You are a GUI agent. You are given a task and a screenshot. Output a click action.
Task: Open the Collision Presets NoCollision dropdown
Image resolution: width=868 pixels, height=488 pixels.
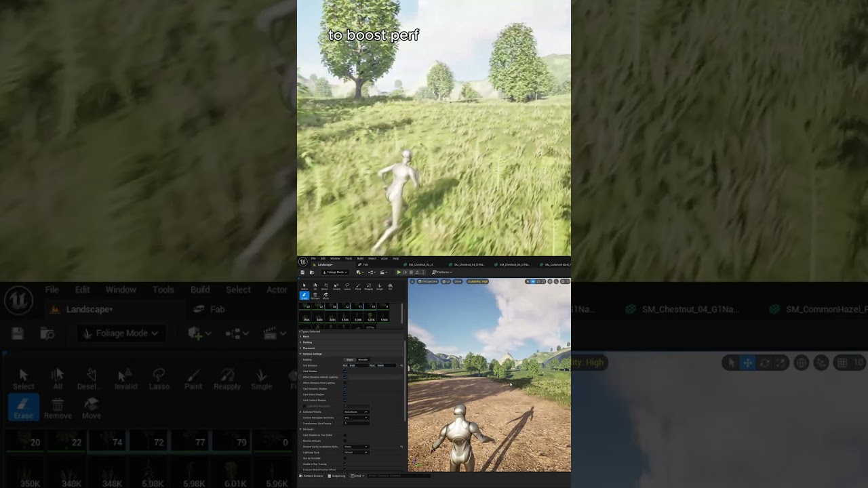pyautogui.click(x=356, y=412)
